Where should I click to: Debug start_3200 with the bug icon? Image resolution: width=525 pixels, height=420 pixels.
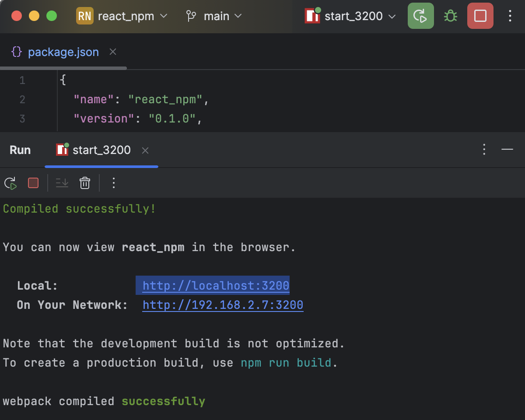[x=450, y=16]
